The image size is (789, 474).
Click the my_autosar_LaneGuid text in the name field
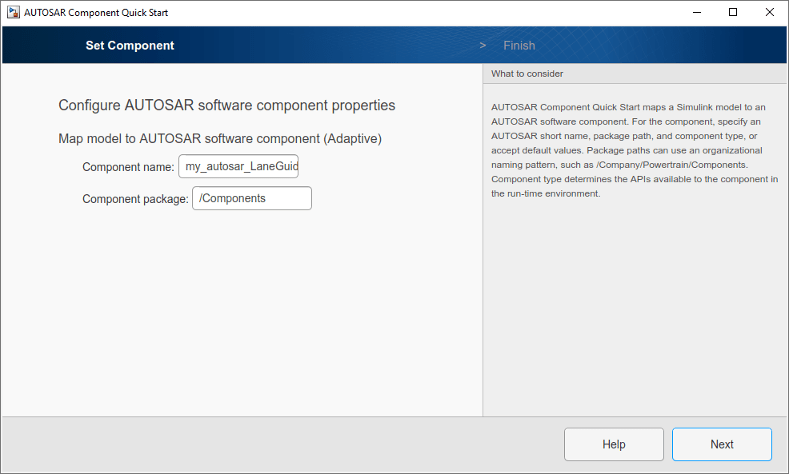tap(242, 167)
